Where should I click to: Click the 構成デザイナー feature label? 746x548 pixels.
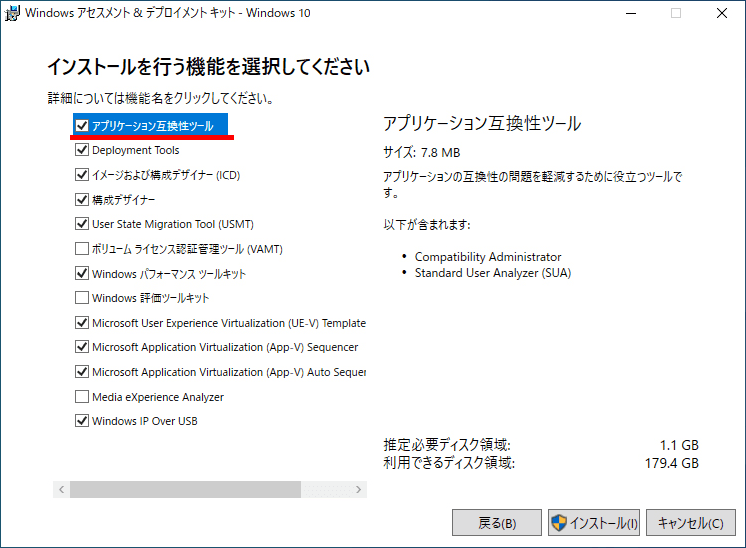tap(123, 200)
